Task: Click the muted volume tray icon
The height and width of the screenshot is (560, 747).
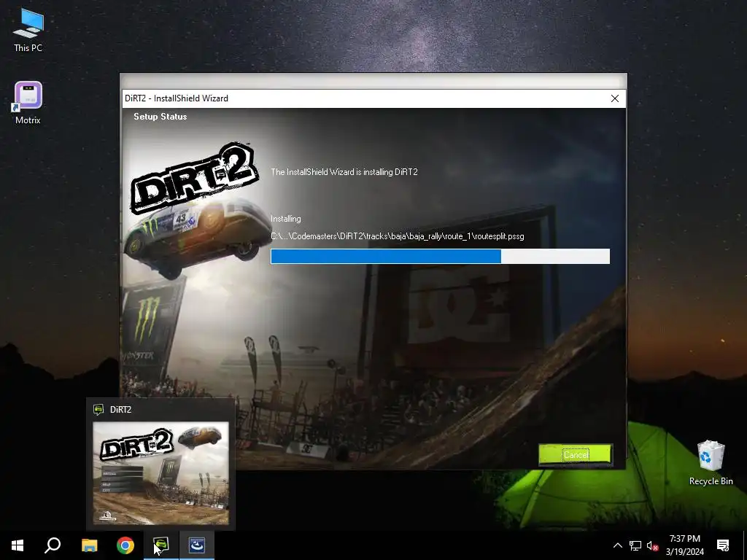Action: point(652,545)
